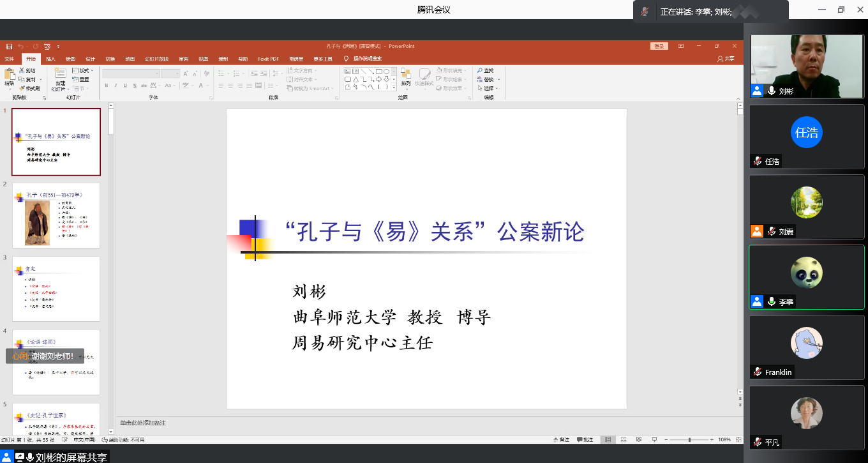Expand the Layout (版式) dropdown

click(x=83, y=70)
